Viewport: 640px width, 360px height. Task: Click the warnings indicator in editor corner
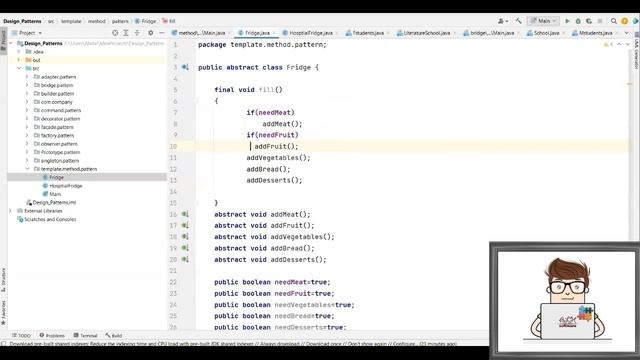[x=608, y=44]
